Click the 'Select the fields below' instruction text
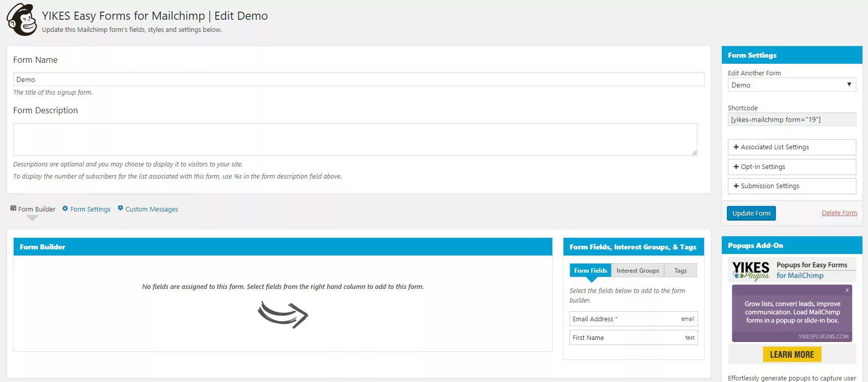Image resolution: width=868 pixels, height=382 pixels. click(x=627, y=295)
